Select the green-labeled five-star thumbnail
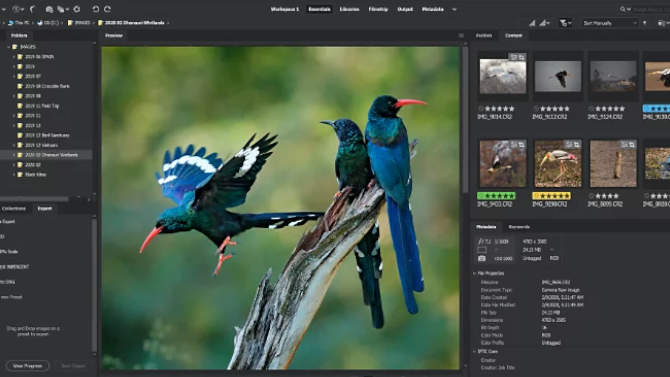Image resolution: width=670 pixels, height=377 pixels. [503, 164]
